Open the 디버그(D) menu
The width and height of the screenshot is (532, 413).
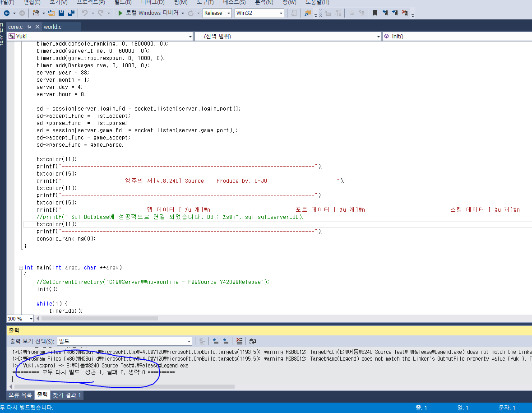[x=153, y=2]
